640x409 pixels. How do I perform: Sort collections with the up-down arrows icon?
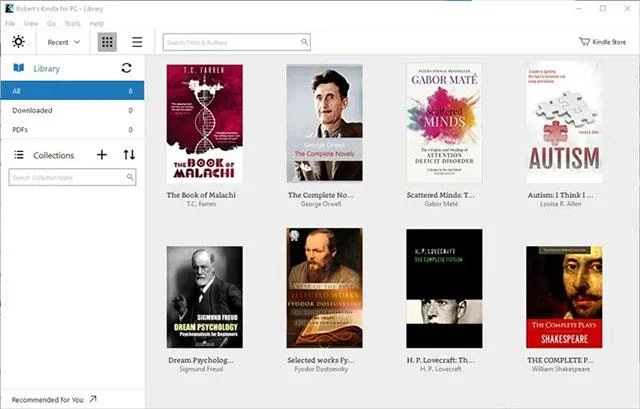pyautogui.click(x=129, y=155)
